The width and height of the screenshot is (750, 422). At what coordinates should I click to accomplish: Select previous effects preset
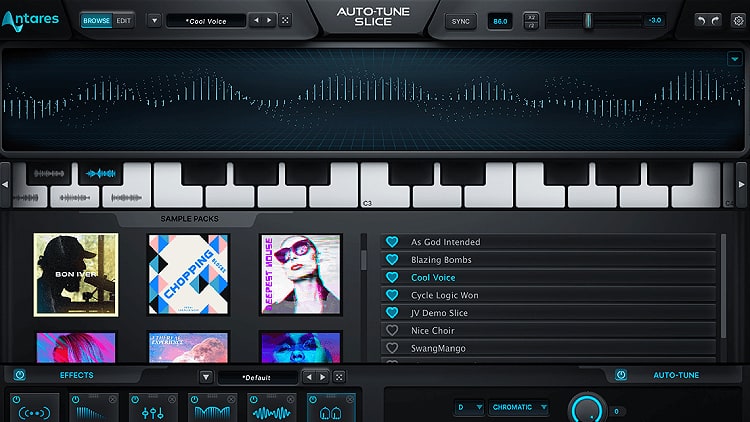click(x=309, y=377)
